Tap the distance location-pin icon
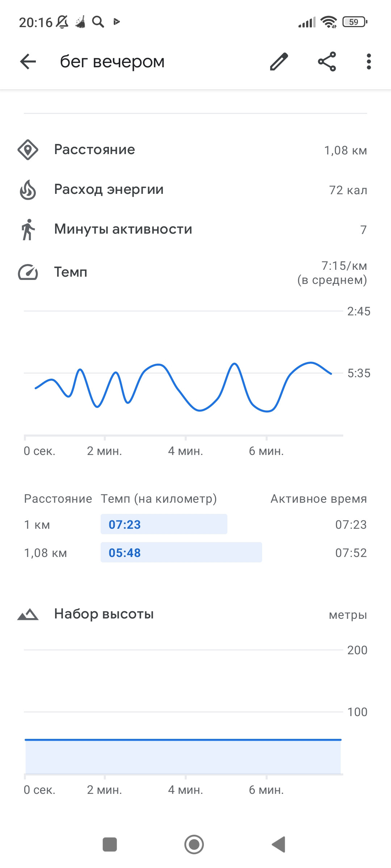The height and width of the screenshot is (868, 391). coord(28,150)
